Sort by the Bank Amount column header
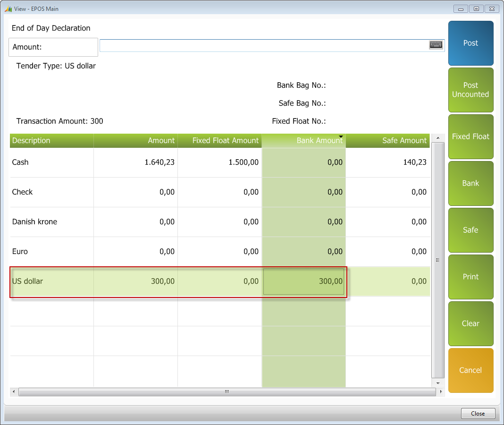The width and height of the screenshot is (504, 425). (304, 141)
